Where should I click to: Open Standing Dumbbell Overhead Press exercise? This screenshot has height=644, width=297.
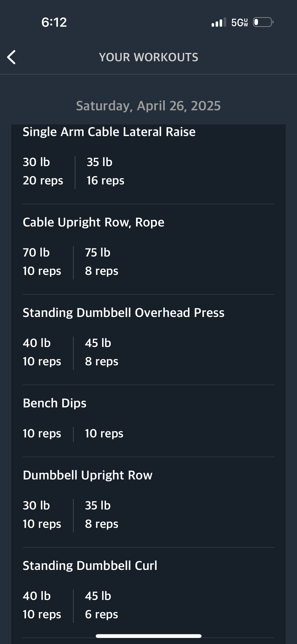123,313
